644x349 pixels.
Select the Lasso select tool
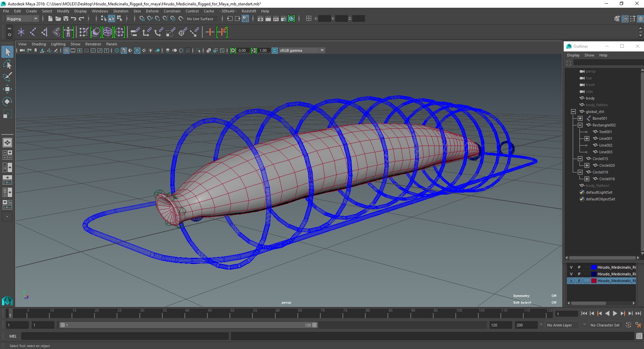[x=7, y=64]
